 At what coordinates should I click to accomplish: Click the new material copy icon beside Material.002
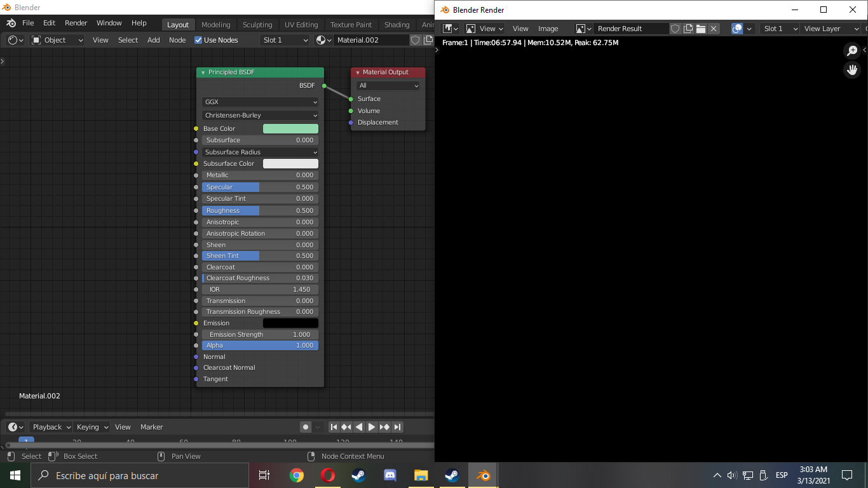(x=428, y=40)
